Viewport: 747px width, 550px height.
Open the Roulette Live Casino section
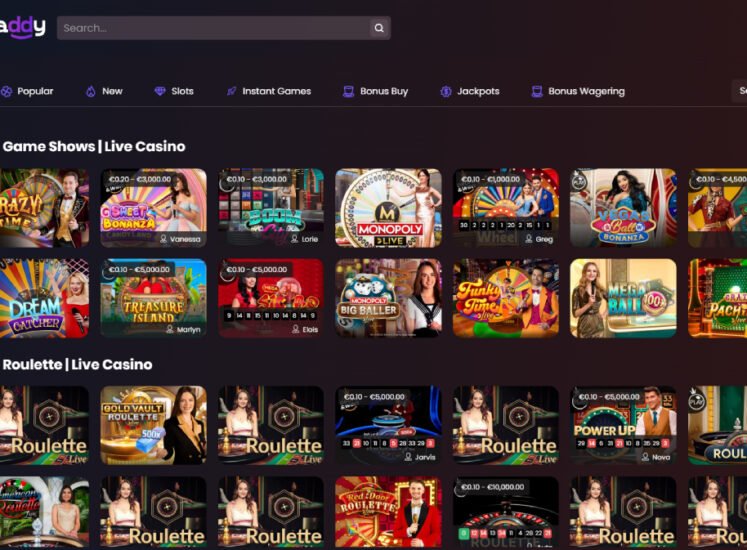(x=77, y=364)
